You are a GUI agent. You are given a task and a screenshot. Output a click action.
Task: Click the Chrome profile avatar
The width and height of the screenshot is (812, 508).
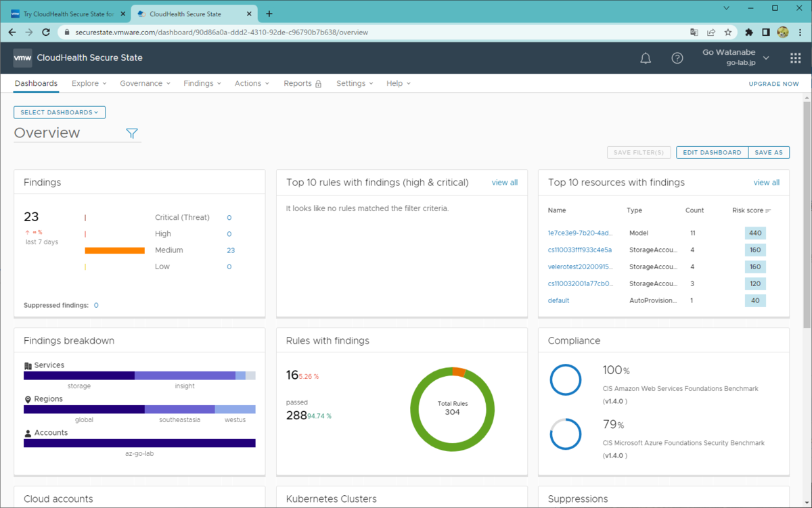pyautogui.click(x=783, y=32)
